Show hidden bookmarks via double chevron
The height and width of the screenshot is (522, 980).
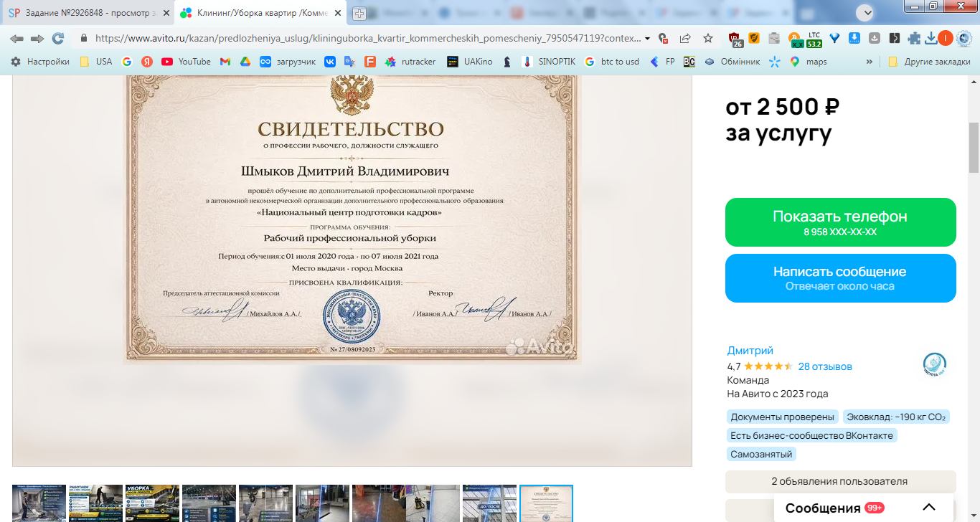point(870,62)
